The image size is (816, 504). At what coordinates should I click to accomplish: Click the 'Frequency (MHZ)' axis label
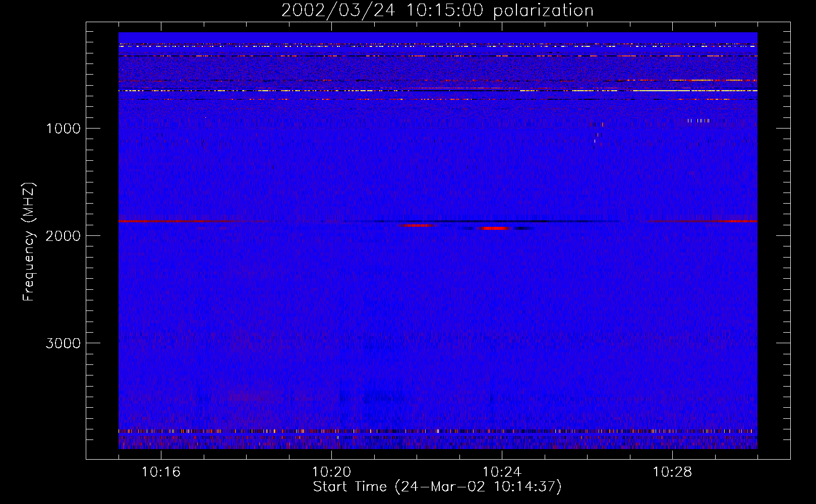29,242
